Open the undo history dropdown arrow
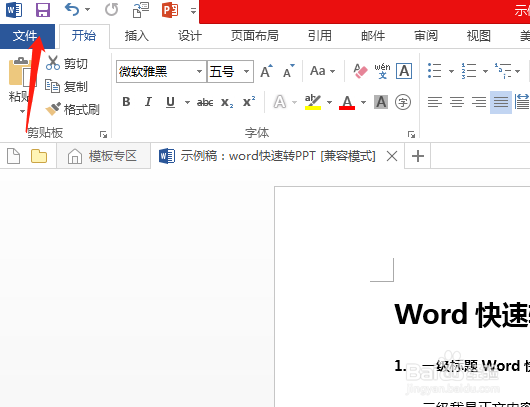The height and width of the screenshot is (407, 530). point(88,10)
